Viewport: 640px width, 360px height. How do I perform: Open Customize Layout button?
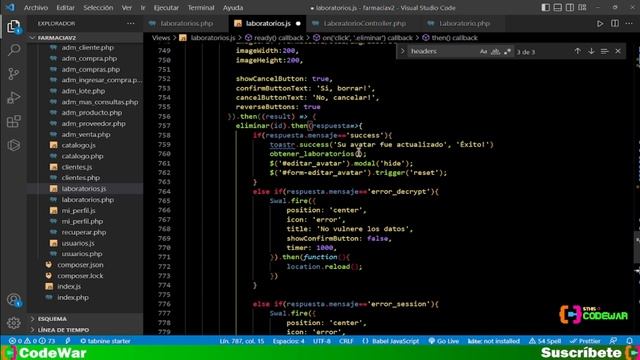click(582, 7)
